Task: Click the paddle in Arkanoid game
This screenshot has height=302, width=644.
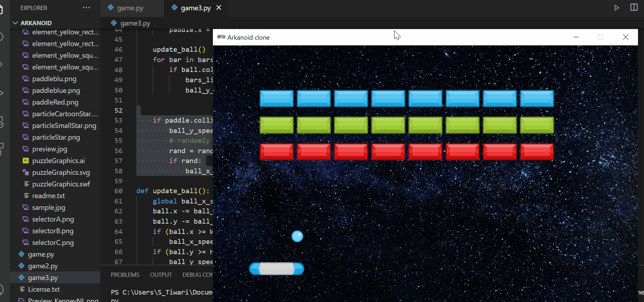Action: (x=277, y=269)
